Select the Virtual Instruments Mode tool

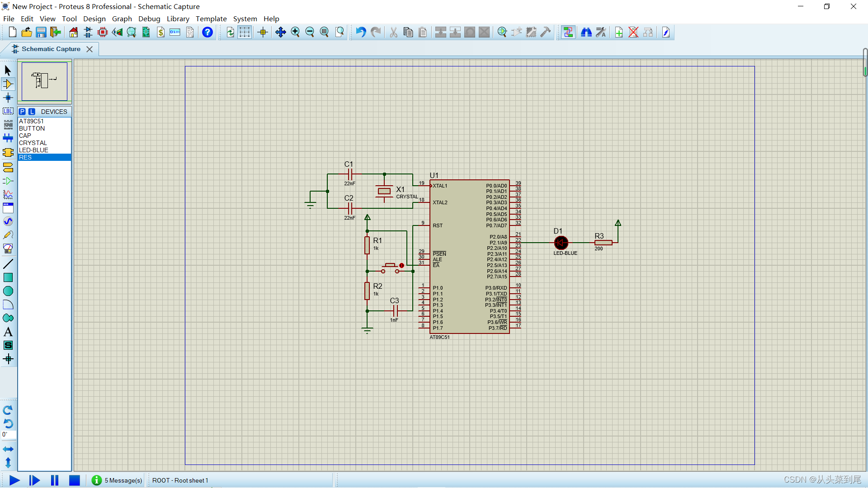pyautogui.click(x=8, y=249)
